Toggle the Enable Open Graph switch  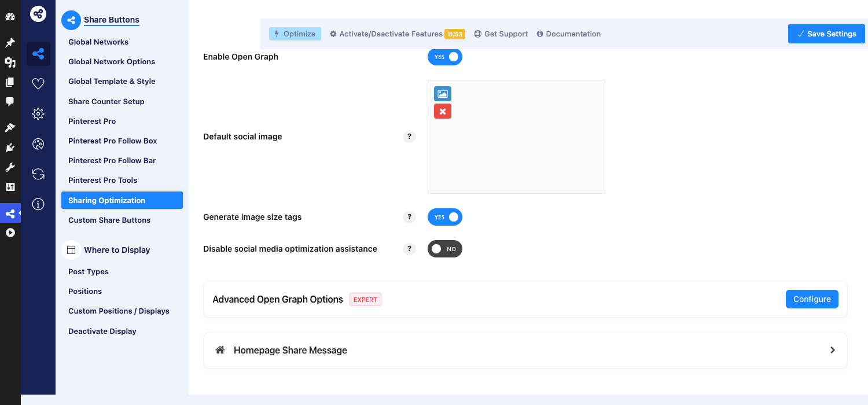[445, 57]
